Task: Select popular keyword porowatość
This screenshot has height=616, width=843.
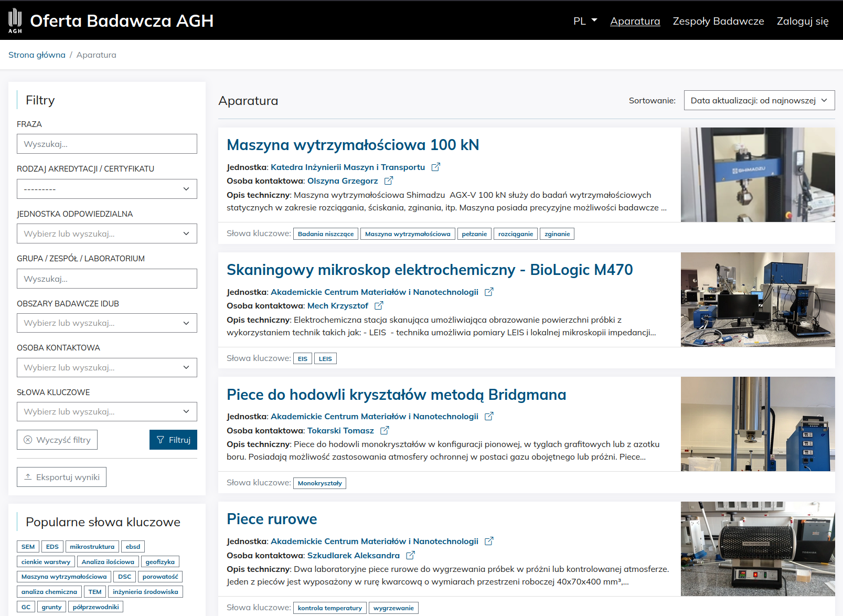Action: [x=160, y=577]
